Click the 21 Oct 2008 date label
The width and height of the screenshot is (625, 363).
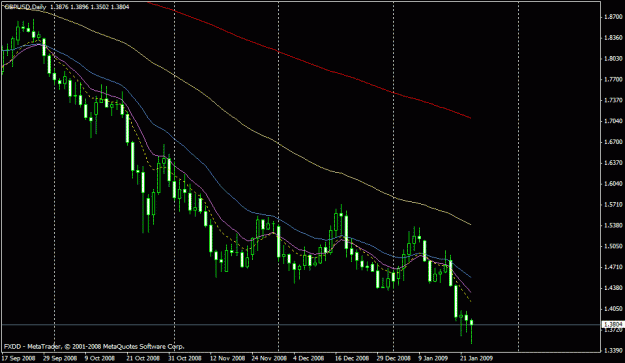click(143, 358)
